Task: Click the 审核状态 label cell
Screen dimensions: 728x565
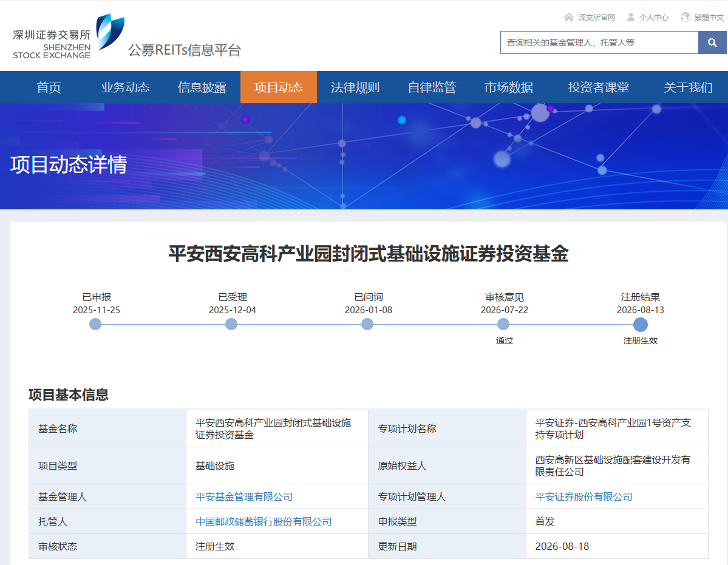Action: click(107, 546)
